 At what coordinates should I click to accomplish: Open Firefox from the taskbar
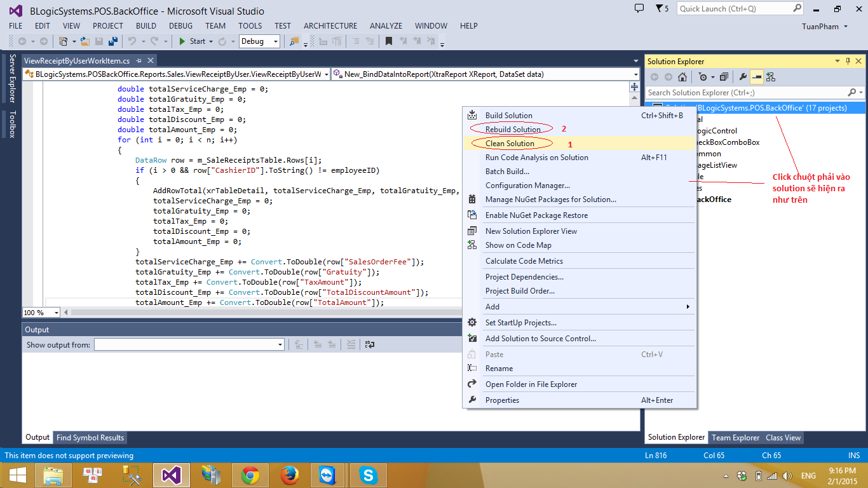tap(289, 475)
